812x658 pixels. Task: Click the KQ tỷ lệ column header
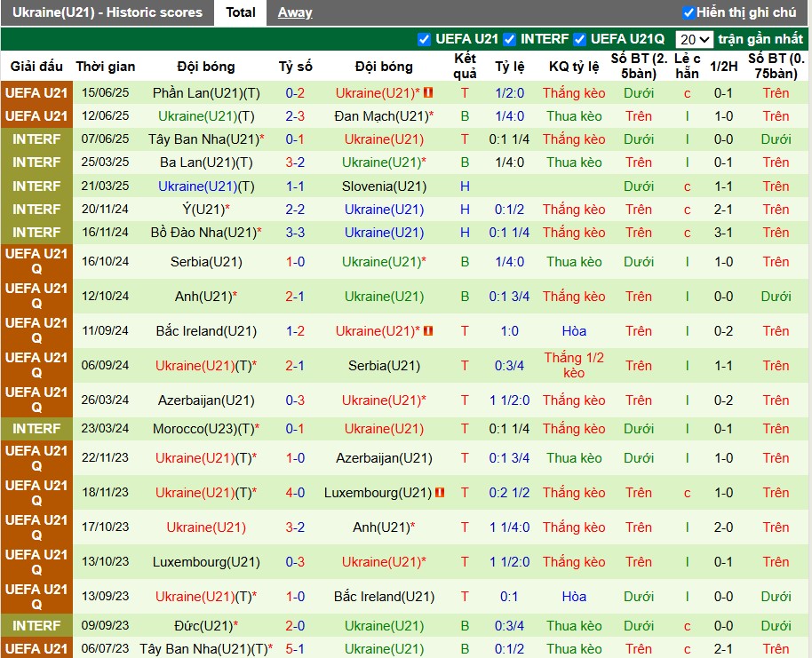(574, 67)
